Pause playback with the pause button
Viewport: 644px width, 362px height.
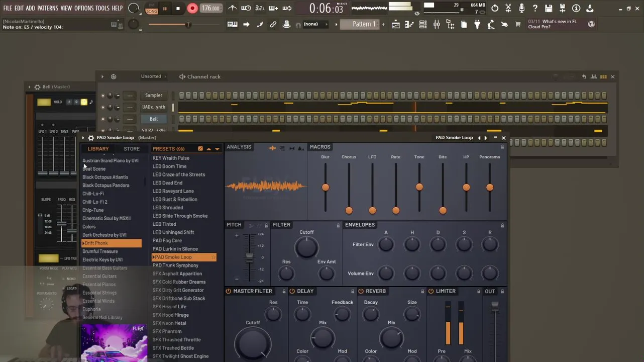click(165, 8)
